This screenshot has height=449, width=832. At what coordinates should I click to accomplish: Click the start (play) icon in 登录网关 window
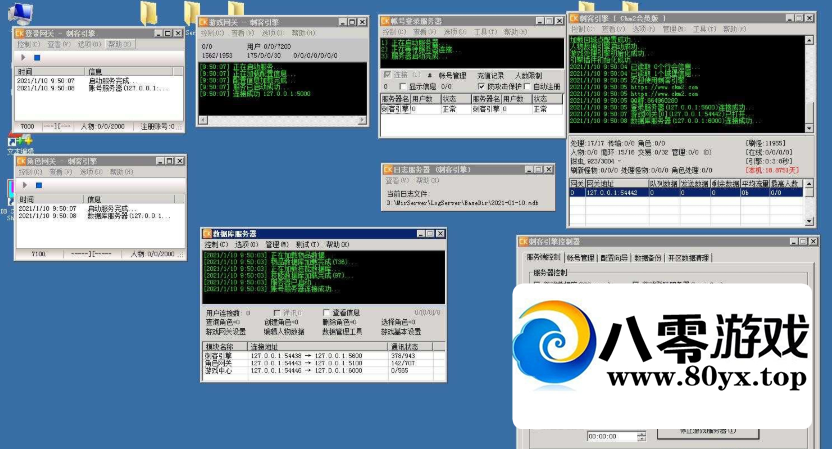pos(23,57)
